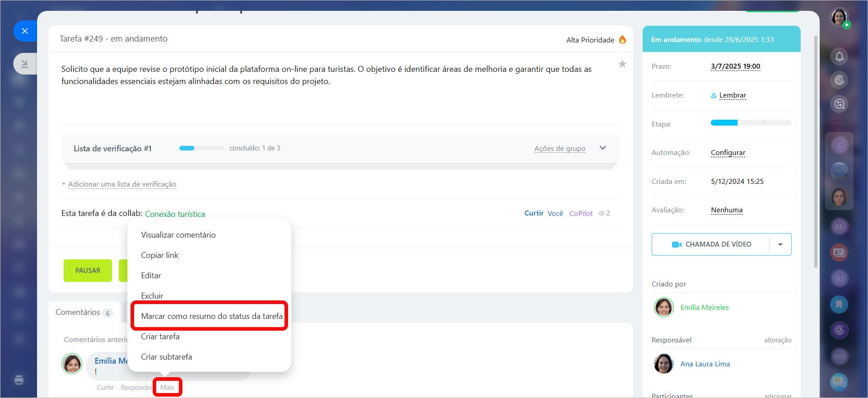Open the views eye counter
The width and height of the screenshot is (868, 398).
(x=604, y=213)
